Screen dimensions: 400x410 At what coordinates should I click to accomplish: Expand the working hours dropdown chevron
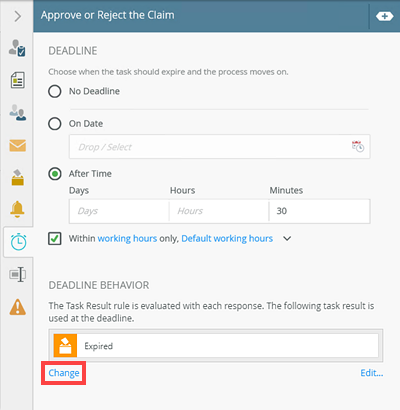[x=287, y=239]
